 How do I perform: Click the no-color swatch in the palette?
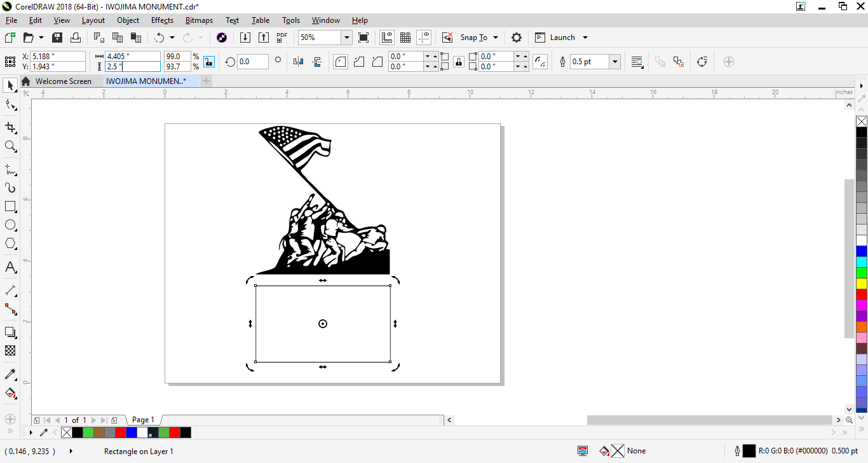(862, 121)
